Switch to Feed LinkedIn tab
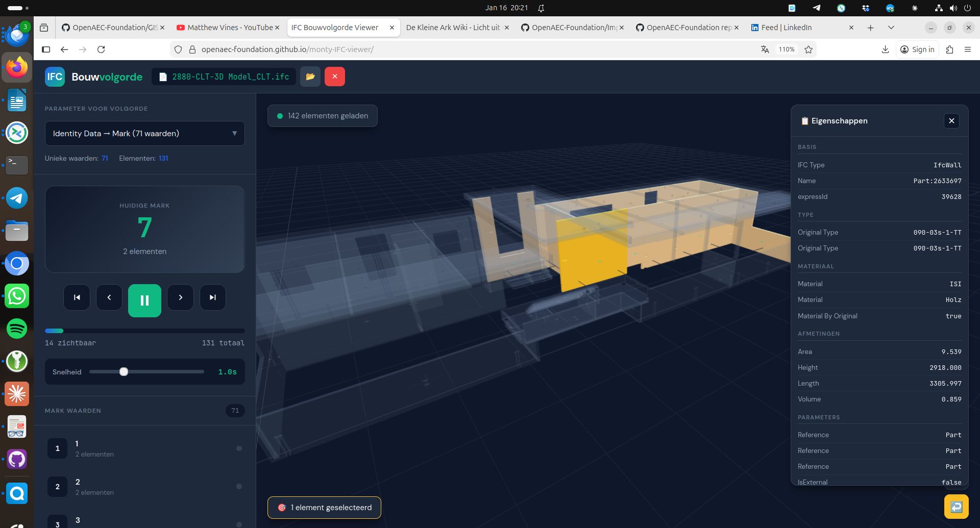This screenshot has height=528, width=980. click(786, 28)
